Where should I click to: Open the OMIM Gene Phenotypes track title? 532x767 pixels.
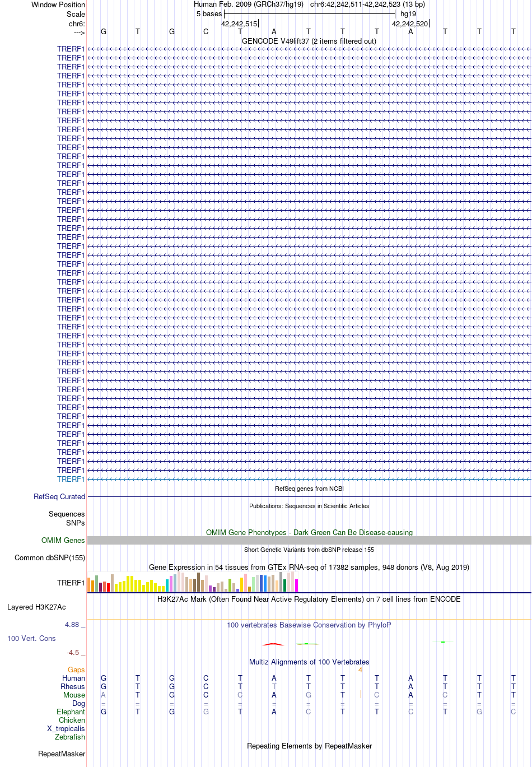pyautogui.click(x=309, y=532)
